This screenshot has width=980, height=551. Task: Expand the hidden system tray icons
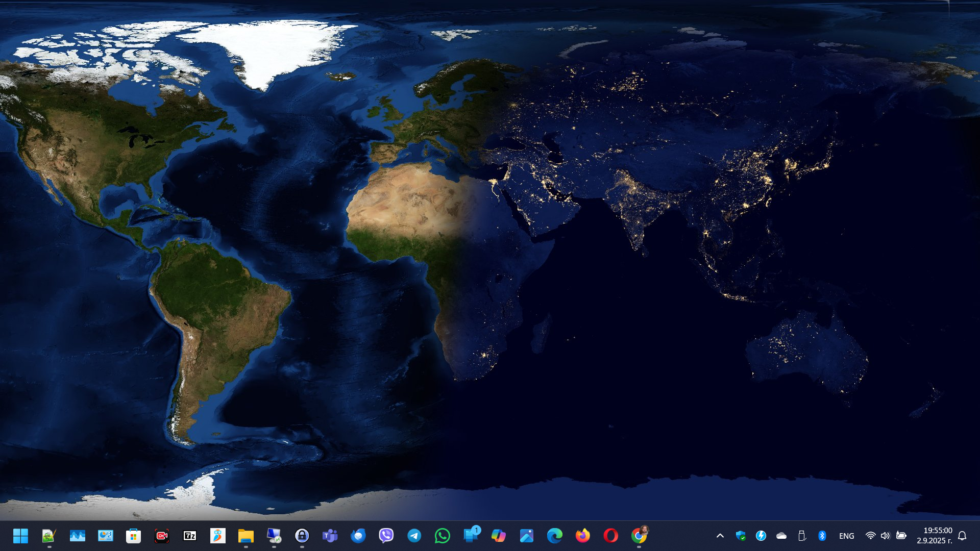(720, 536)
